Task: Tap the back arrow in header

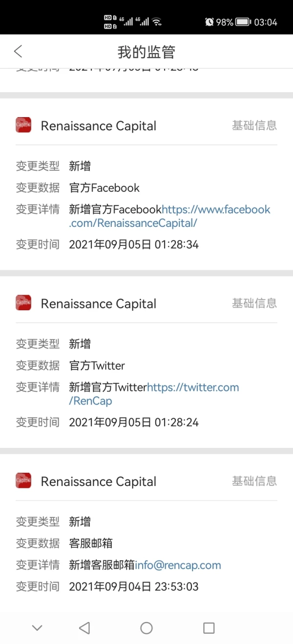Action: click(x=18, y=51)
